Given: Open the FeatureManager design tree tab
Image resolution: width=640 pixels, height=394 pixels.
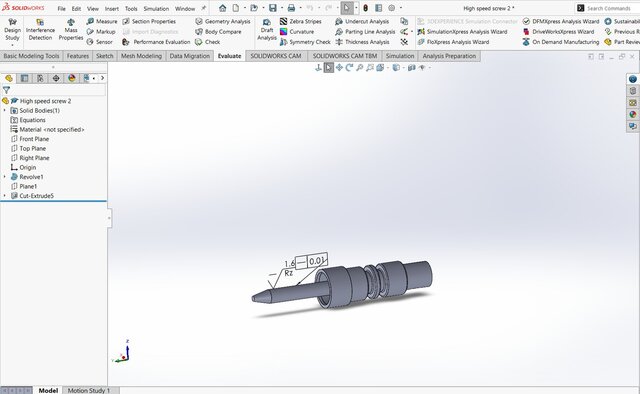Looking at the screenshot, I should click(x=9, y=78).
